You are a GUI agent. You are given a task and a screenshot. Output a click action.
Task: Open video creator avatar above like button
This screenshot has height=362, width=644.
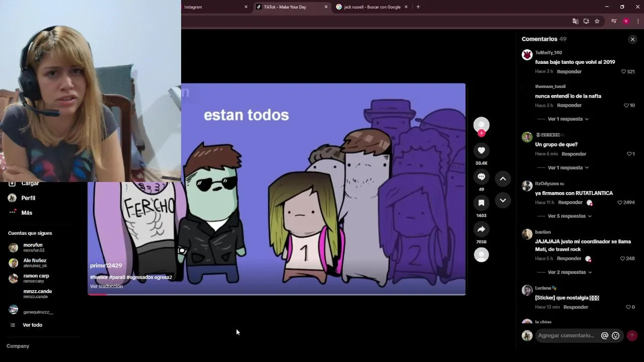tap(481, 125)
